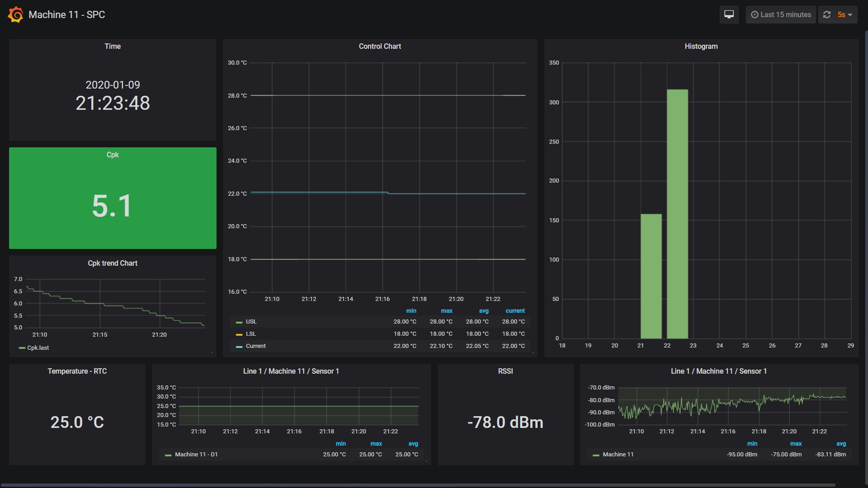Open the Control Chart panel title menu
This screenshot has height=488, width=868.
tap(380, 46)
